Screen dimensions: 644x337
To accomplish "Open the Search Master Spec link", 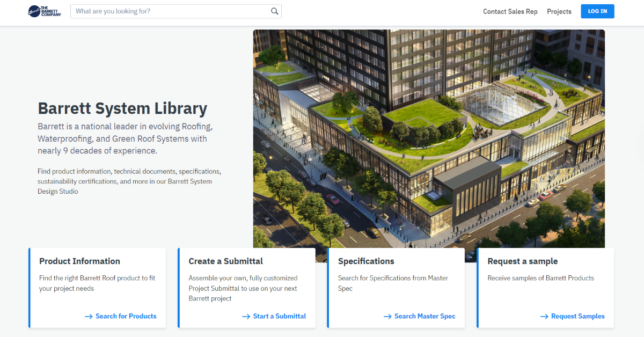I will coord(425,316).
